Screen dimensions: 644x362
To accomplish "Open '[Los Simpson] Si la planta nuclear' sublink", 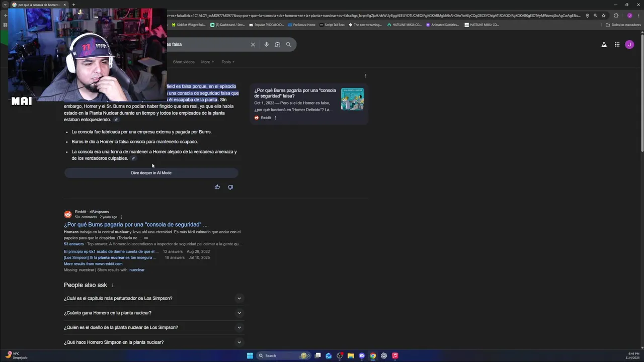I will (110, 257).
